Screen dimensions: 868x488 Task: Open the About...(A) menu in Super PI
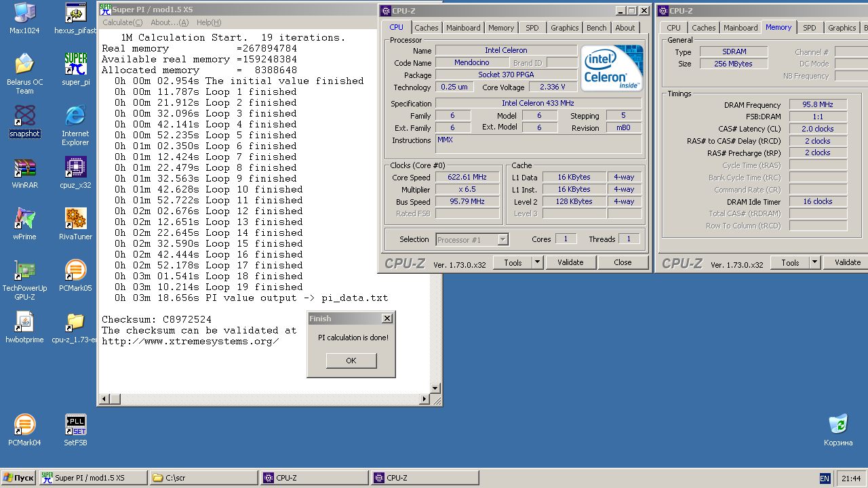tap(170, 22)
